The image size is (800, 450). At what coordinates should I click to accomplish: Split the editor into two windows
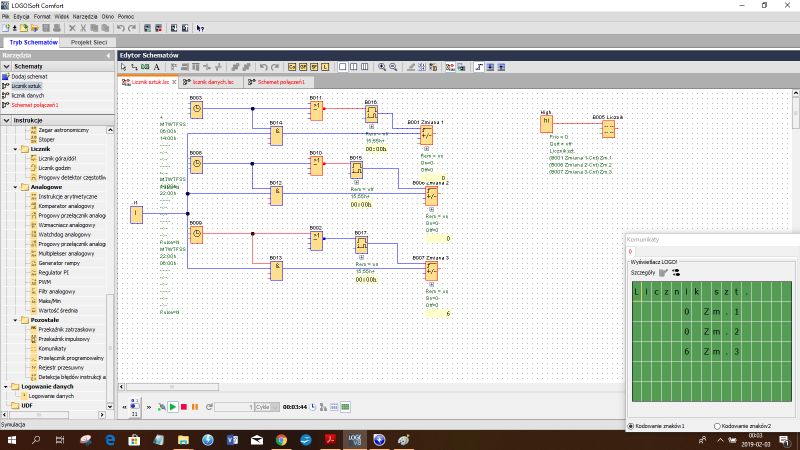(x=354, y=67)
